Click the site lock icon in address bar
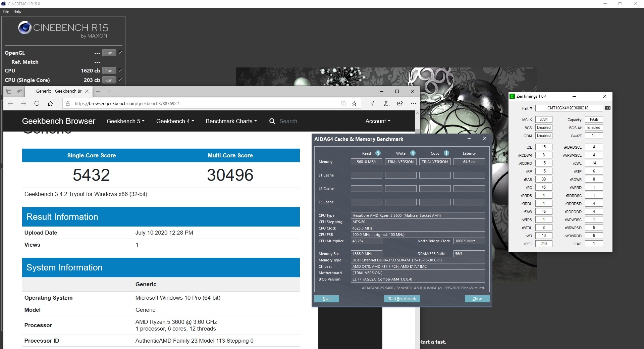 pyautogui.click(x=68, y=103)
